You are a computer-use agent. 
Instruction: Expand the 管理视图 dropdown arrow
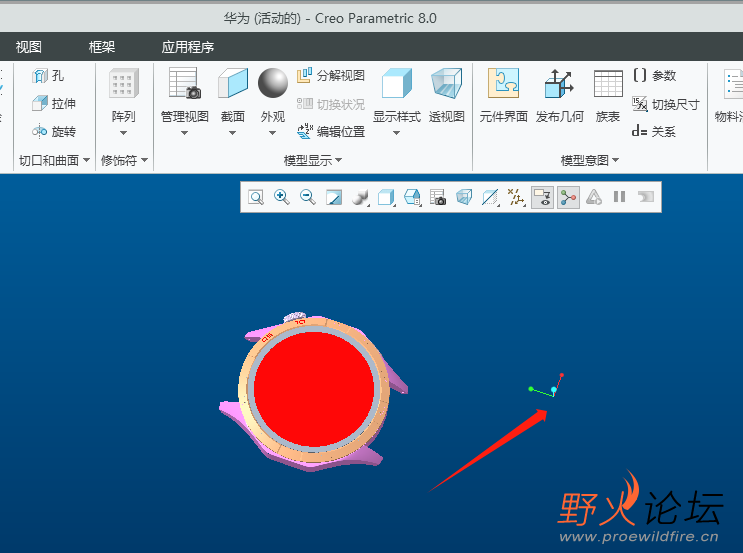coord(185,133)
